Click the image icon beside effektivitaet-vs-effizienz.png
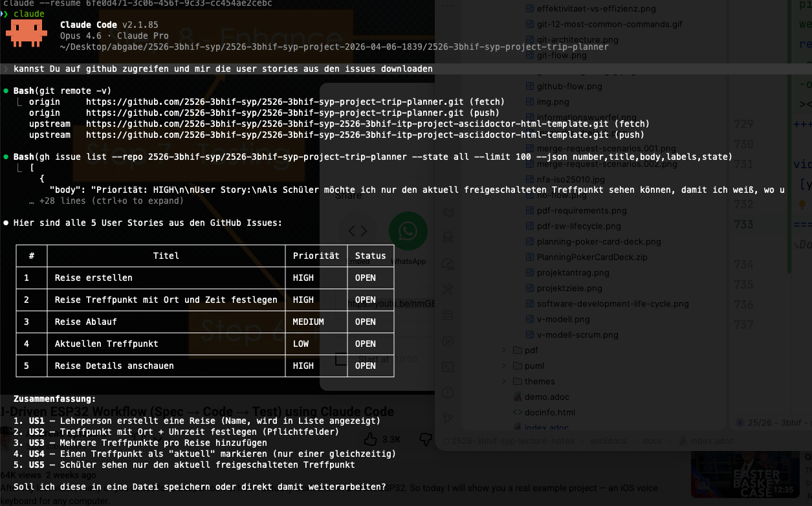Screen dimensions: 812x506 pos(531,9)
